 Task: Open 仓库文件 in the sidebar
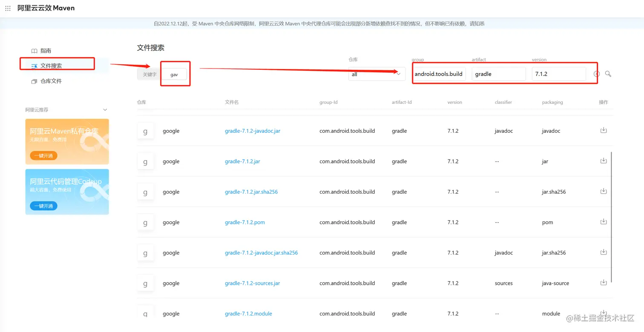pyautogui.click(x=46, y=81)
